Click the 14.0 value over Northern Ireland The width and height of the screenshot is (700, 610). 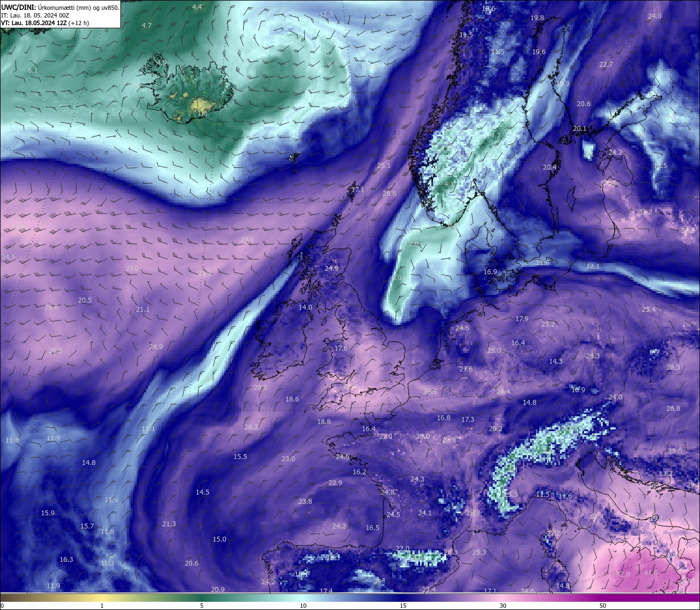point(305,307)
